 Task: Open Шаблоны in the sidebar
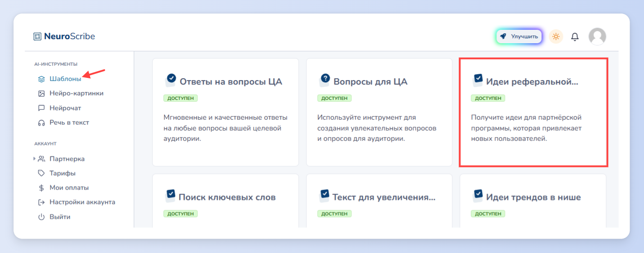click(65, 79)
